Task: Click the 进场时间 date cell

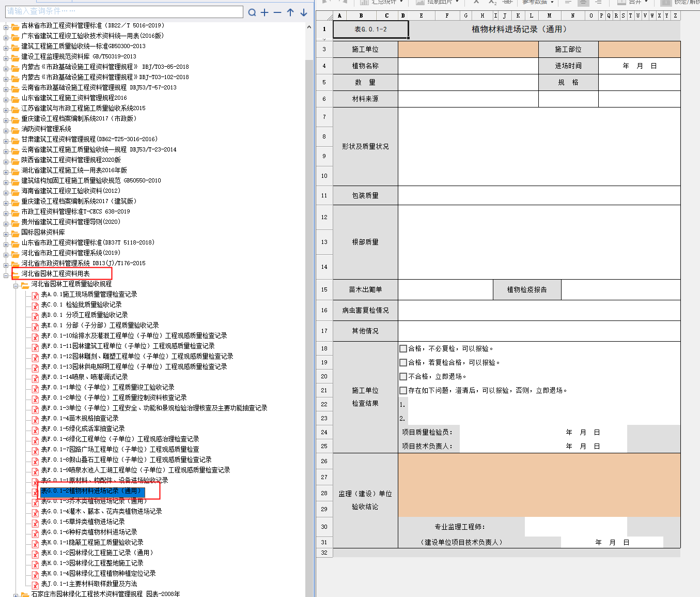Action: [639, 66]
